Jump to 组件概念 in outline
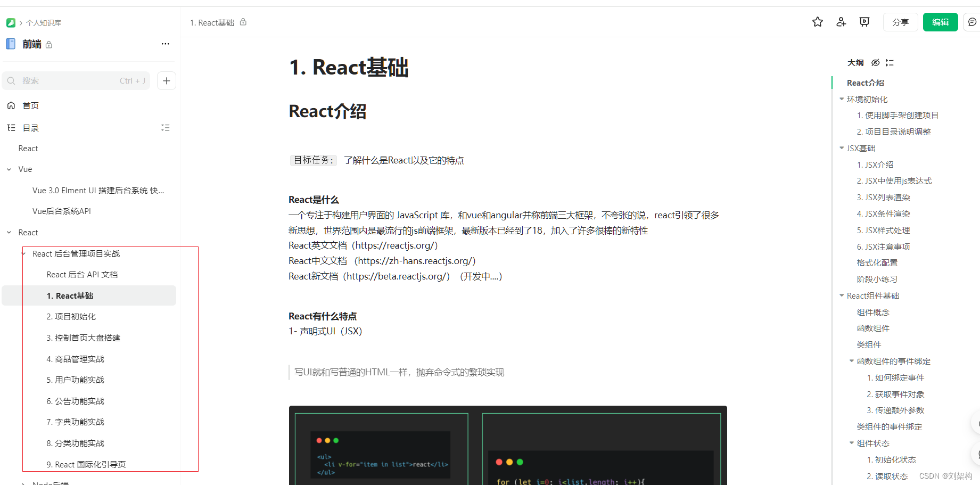 click(x=873, y=313)
